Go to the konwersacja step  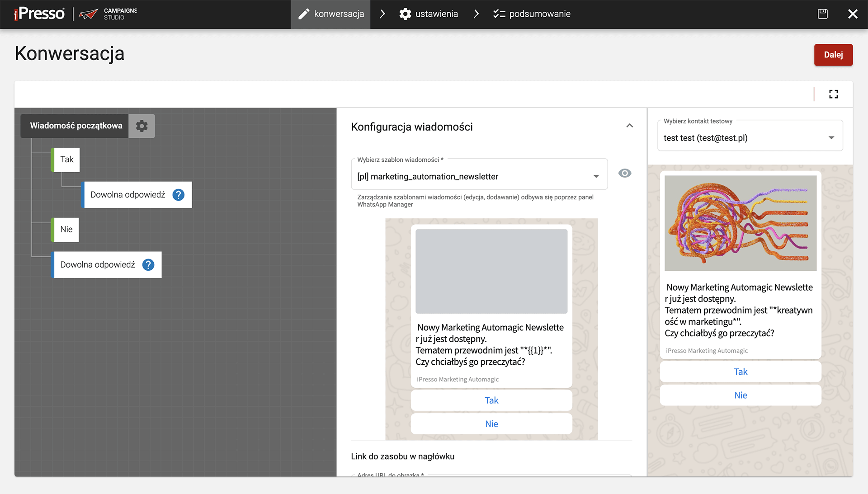tap(331, 14)
